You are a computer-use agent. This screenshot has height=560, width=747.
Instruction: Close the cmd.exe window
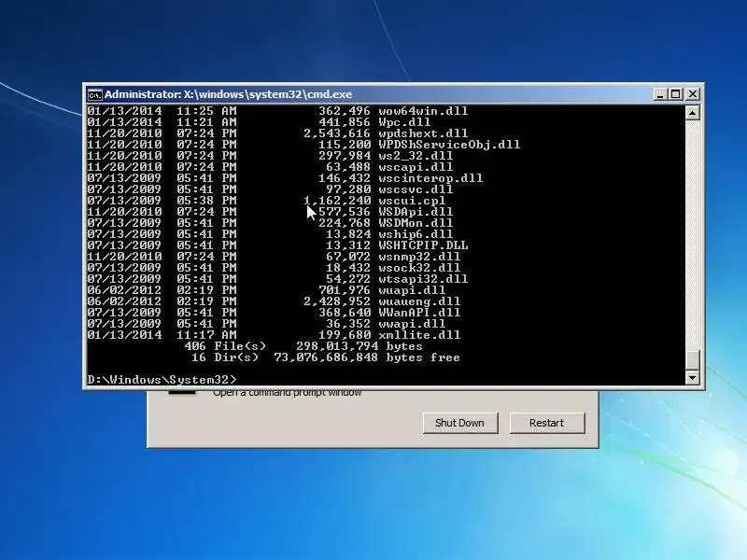[692, 94]
